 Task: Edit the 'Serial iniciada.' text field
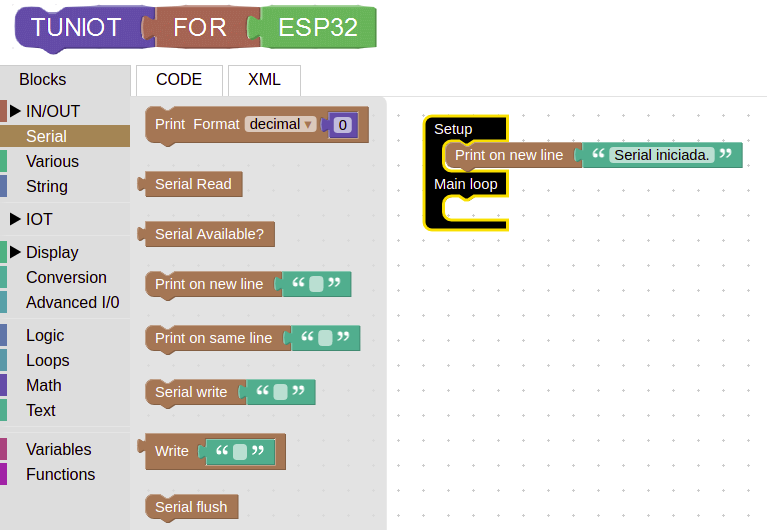661,155
